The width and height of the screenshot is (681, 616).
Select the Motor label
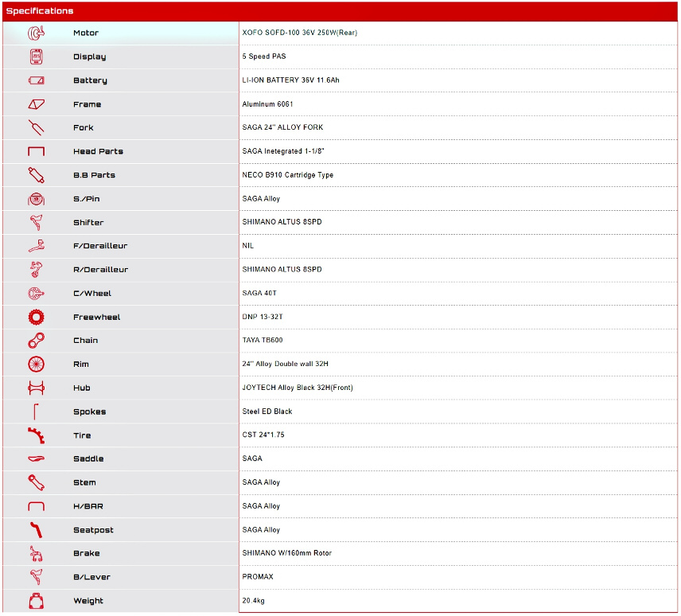click(86, 33)
